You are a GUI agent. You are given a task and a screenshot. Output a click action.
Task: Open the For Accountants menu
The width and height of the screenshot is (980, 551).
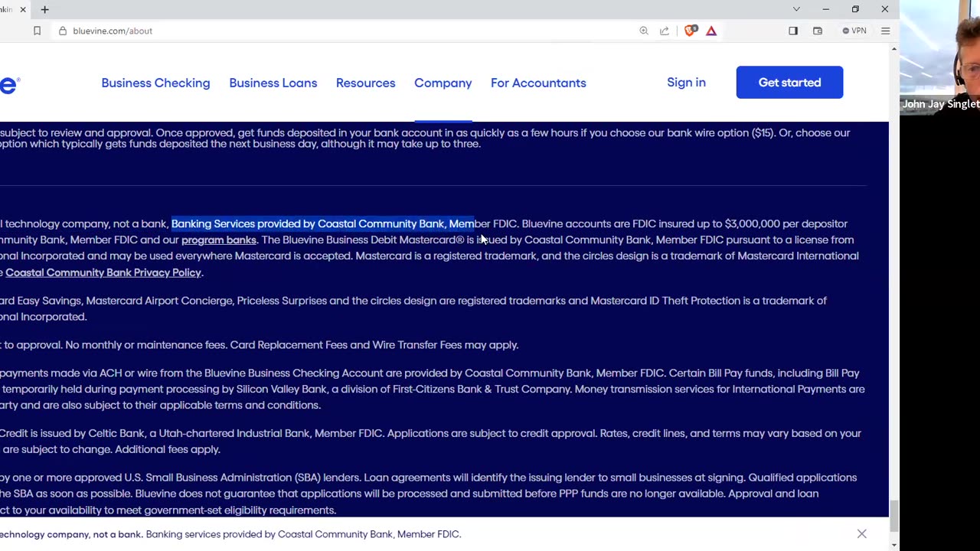tap(538, 83)
